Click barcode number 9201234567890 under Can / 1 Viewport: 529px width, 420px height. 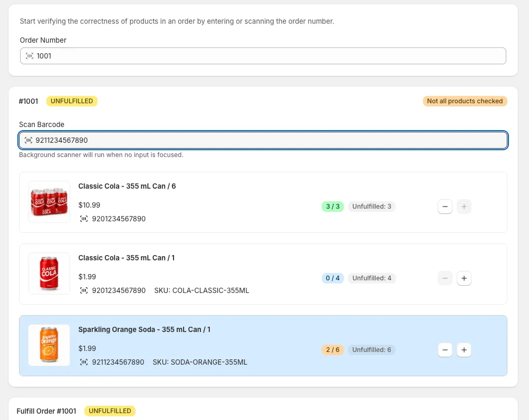tap(119, 290)
